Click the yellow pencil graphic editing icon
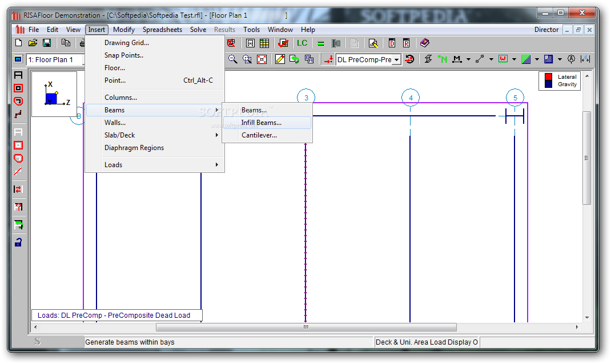The width and height of the screenshot is (611, 364). pyautogui.click(x=280, y=59)
